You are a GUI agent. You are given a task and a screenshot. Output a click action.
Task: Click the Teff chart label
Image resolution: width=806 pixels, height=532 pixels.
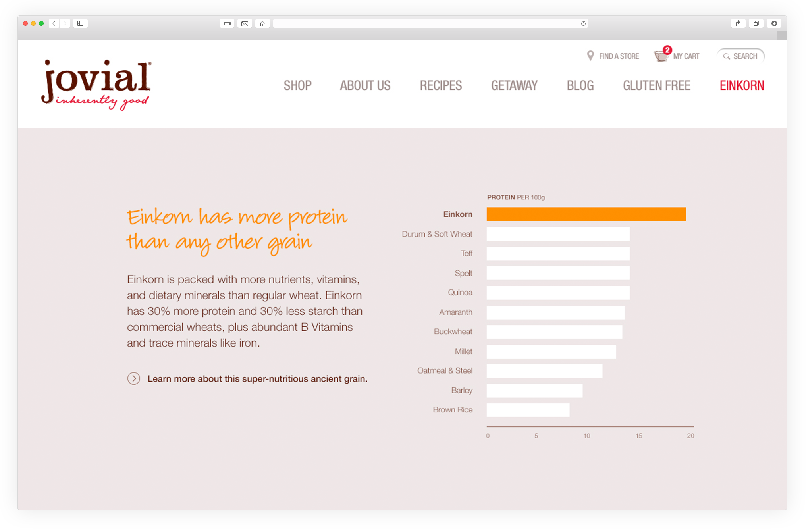click(x=467, y=253)
